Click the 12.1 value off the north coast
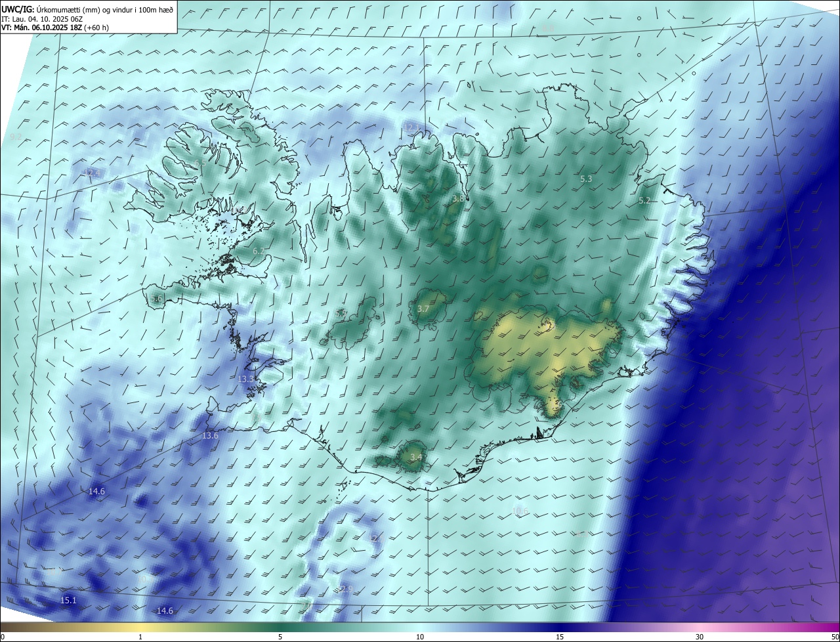 pos(412,127)
